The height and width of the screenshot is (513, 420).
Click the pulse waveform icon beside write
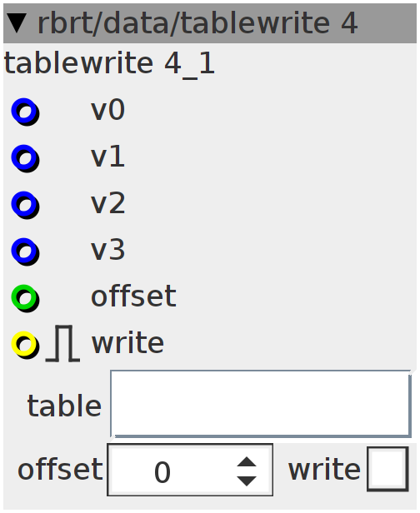(x=62, y=343)
